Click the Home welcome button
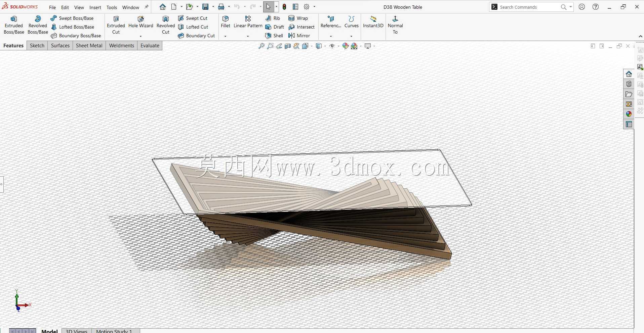Image resolution: width=644 pixels, height=333 pixels. pyautogui.click(x=163, y=7)
